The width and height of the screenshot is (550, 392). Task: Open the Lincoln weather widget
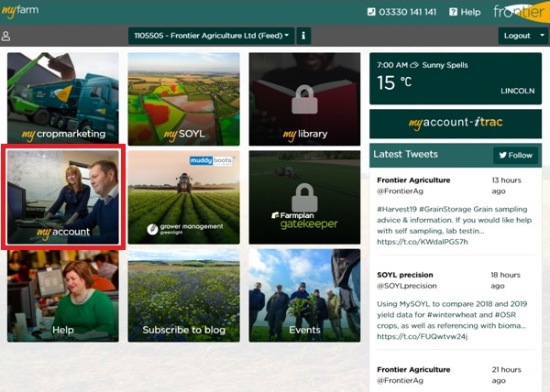coord(456,79)
